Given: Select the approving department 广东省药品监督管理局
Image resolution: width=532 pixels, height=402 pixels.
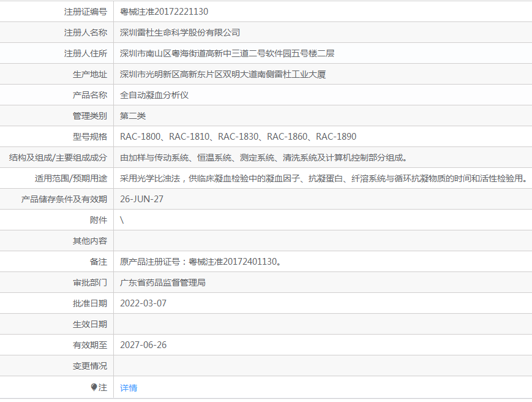Looking at the screenshot, I should [x=163, y=283].
